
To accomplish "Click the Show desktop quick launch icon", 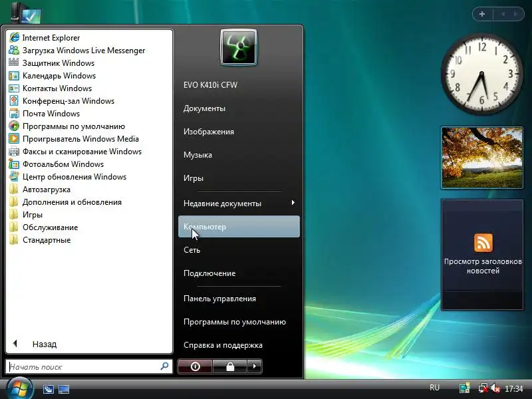I will (64, 389).
